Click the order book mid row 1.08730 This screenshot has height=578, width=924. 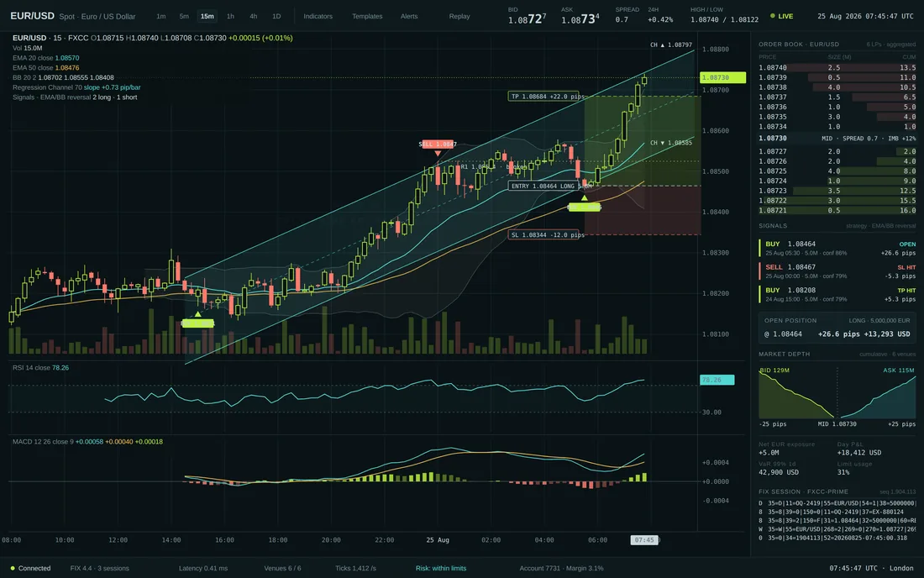[x=837, y=139]
